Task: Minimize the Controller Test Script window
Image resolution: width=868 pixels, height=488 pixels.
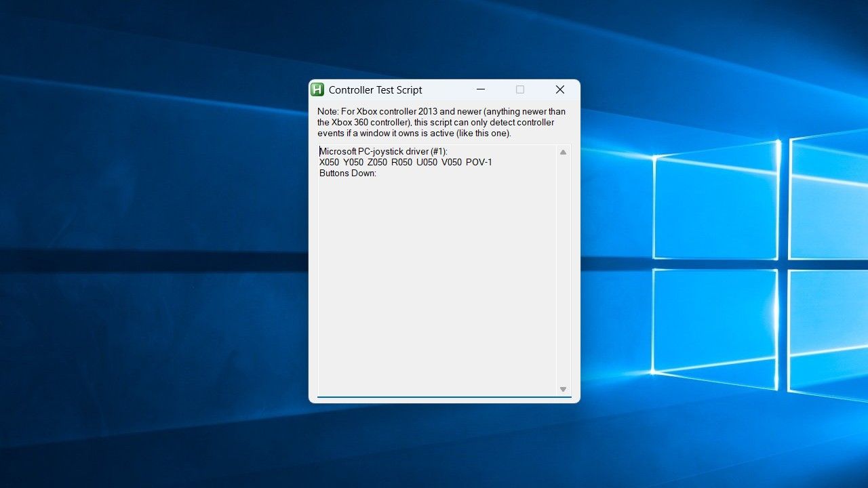Action: 481,89
